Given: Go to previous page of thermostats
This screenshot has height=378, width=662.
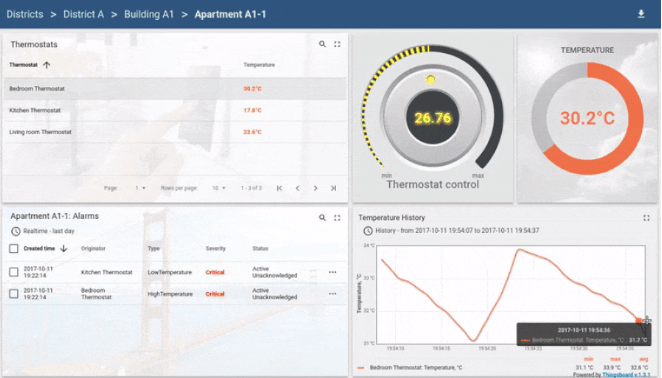Looking at the screenshot, I should tap(298, 188).
